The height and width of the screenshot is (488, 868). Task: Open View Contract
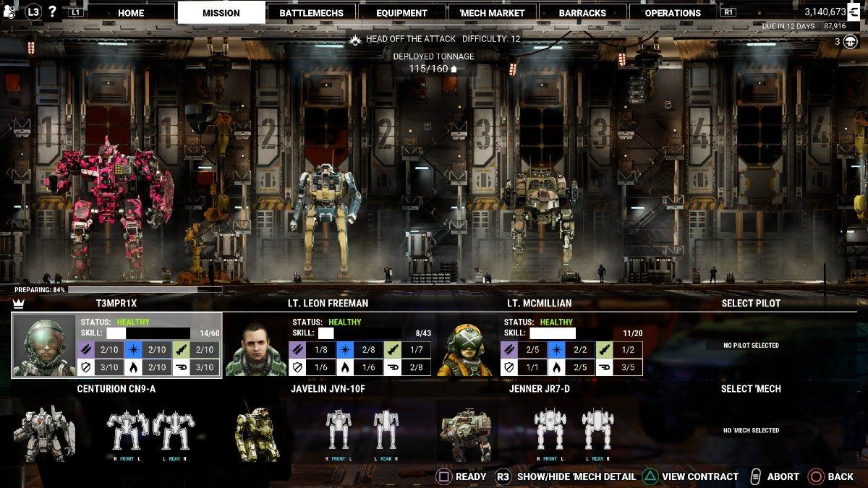[x=691, y=476]
